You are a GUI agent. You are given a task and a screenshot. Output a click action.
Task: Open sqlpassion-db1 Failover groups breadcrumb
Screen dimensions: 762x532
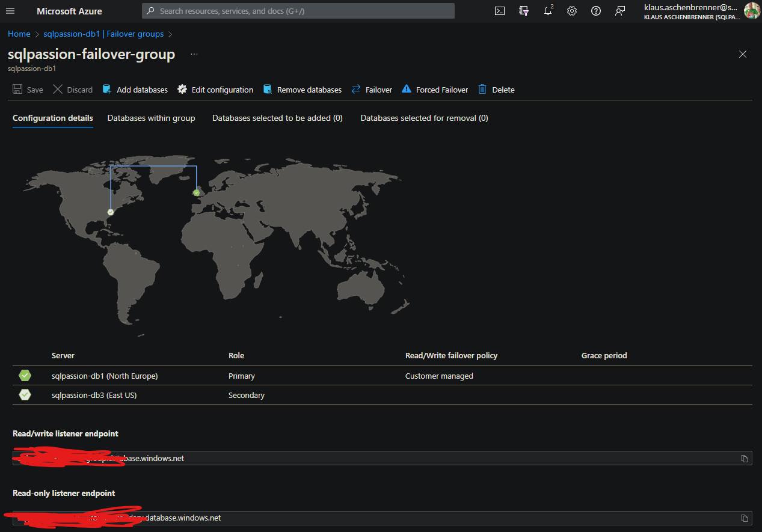(103, 34)
